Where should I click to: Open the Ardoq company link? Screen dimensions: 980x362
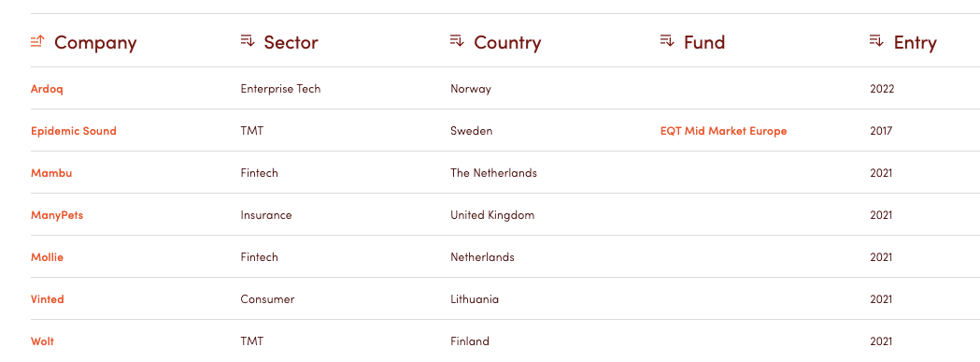pos(47,89)
